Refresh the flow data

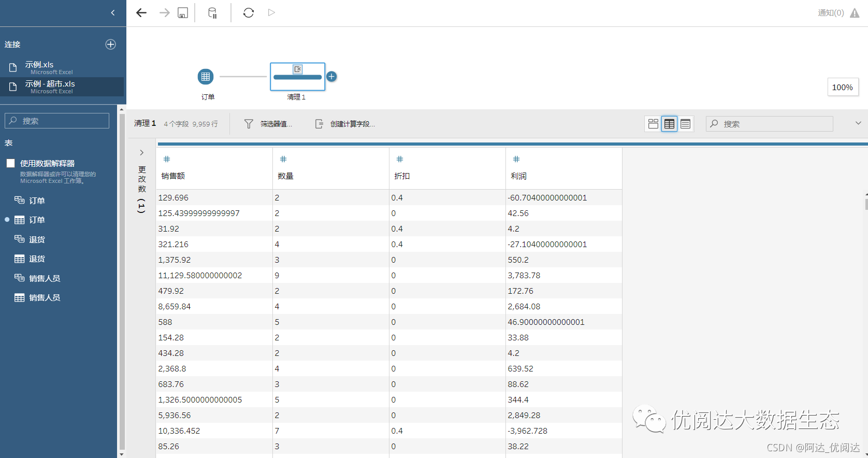(x=249, y=13)
